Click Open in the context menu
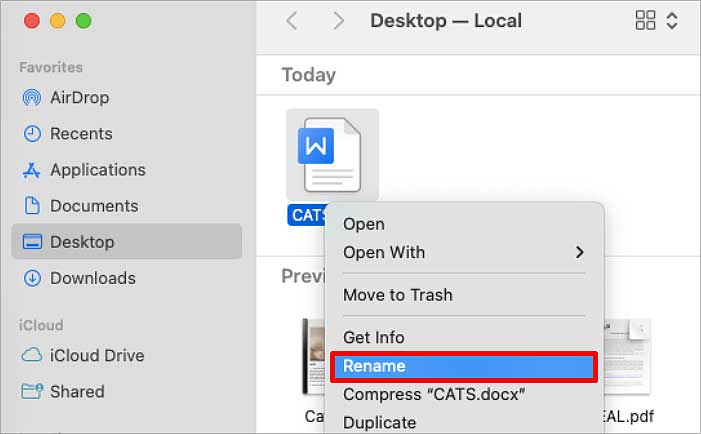The image size is (701, 434). (x=364, y=224)
